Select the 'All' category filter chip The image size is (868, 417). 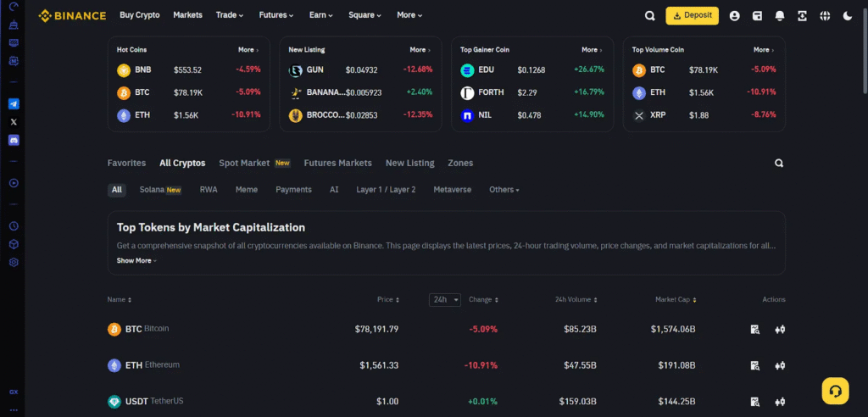click(117, 190)
